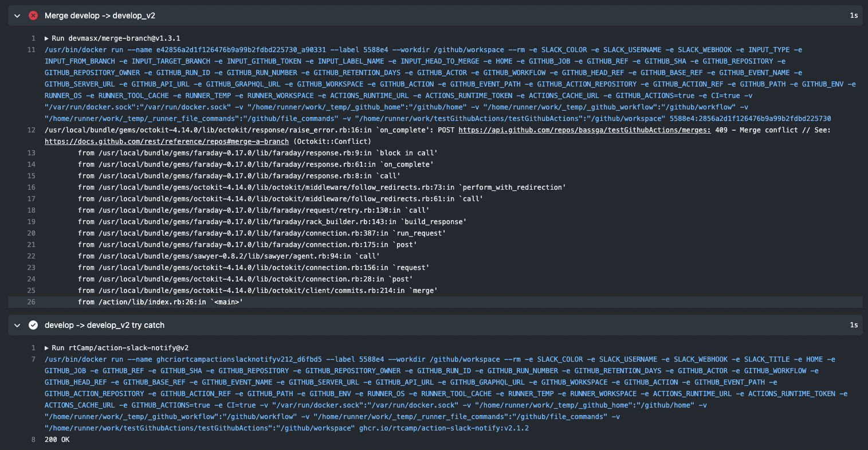Click the green success check icon
The height and width of the screenshot is (450, 868).
click(33, 325)
